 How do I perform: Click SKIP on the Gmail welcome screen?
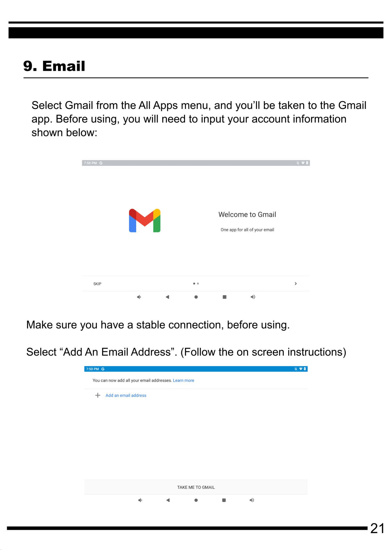click(x=97, y=284)
